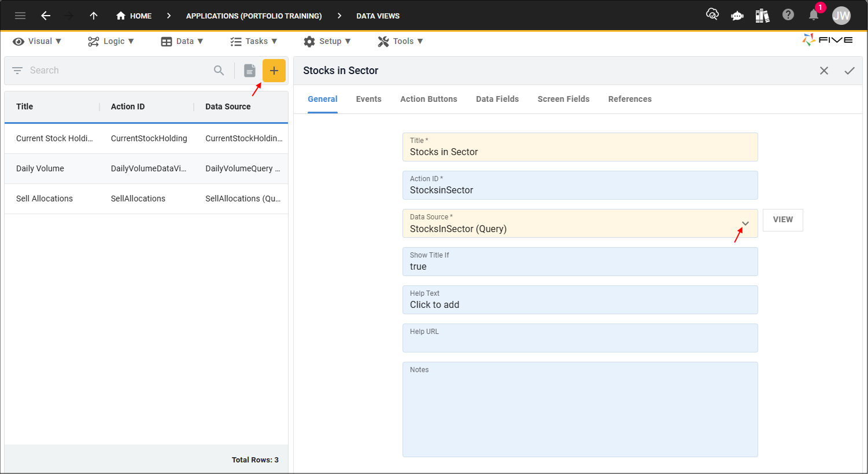Open the Logic menu
This screenshot has height=474, width=868.
click(x=111, y=41)
